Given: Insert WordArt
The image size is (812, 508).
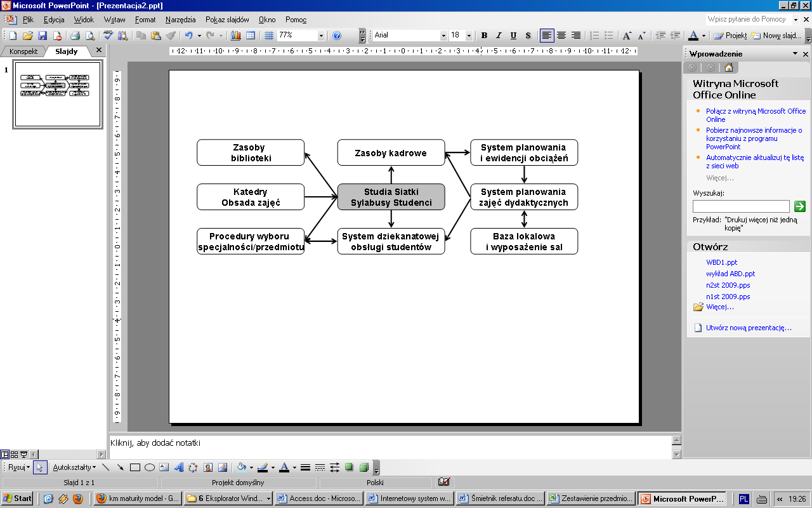Looking at the screenshot, I should coord(179,467).
